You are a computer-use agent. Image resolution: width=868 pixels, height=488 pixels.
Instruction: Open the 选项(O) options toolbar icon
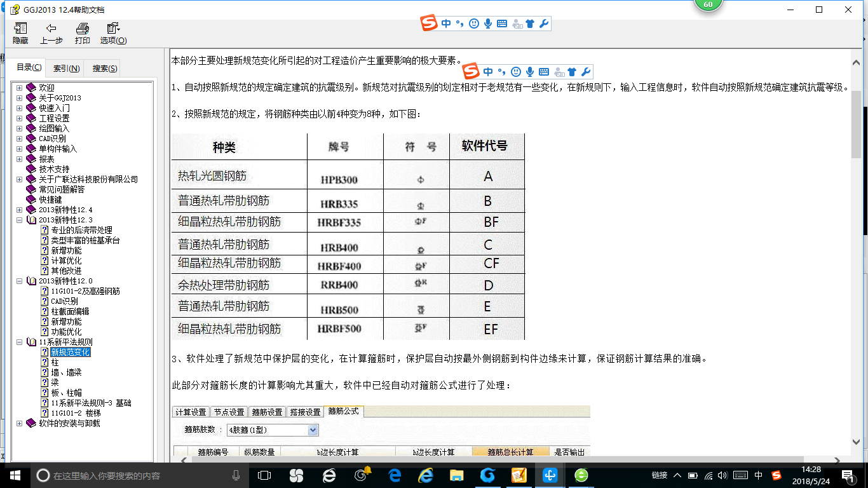click(x=113, y=29)
